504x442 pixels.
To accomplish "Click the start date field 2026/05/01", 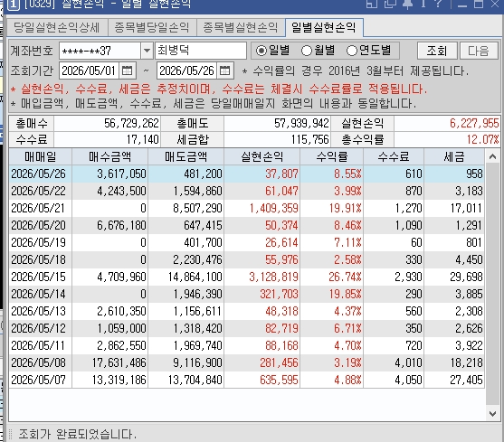I will (x=89, y=71).
